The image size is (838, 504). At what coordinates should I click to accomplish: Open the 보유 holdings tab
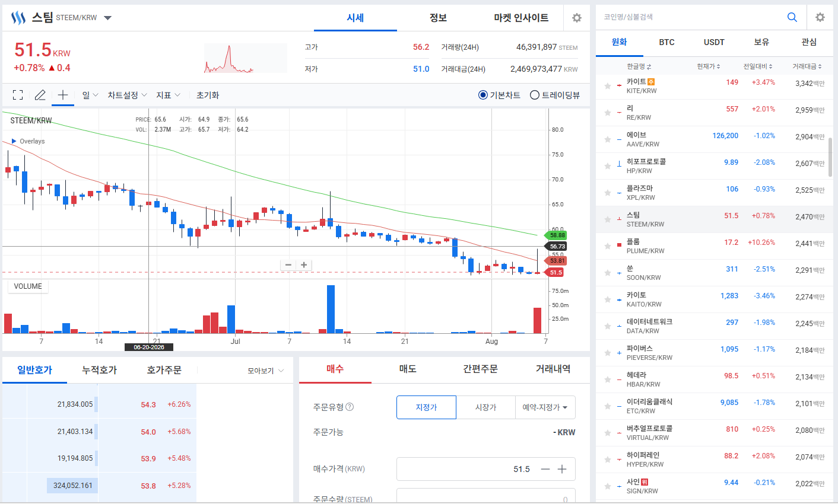click(x=761, y=42)
